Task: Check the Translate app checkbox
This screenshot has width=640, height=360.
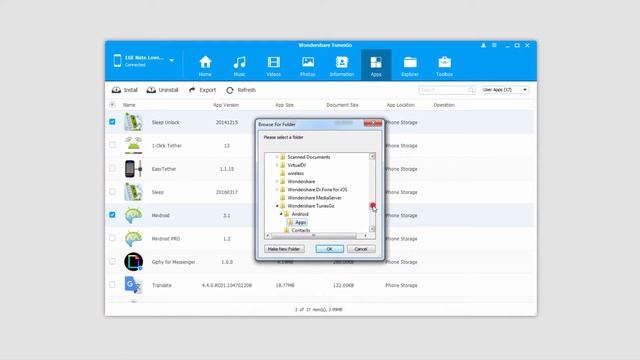Action: [112, 284]
